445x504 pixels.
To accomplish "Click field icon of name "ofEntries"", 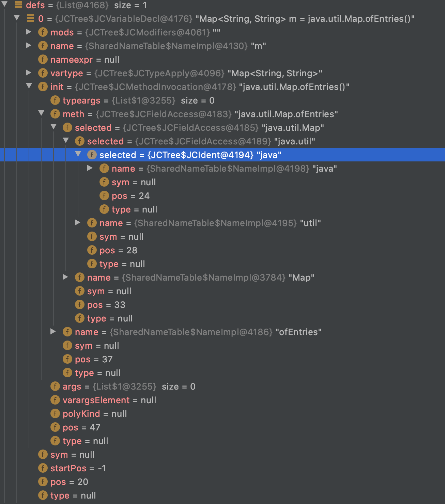I will point(67,332).
